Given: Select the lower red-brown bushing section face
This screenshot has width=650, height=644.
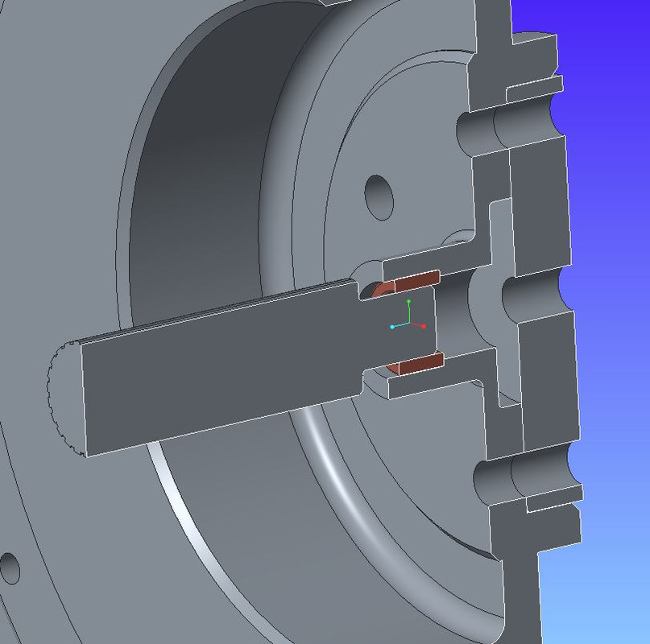Looking at the screenshot, I should coord(420,363).
